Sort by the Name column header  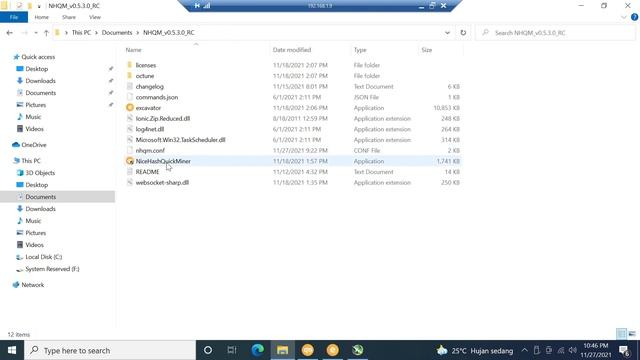pyautogui.click(x=133, y=50)
